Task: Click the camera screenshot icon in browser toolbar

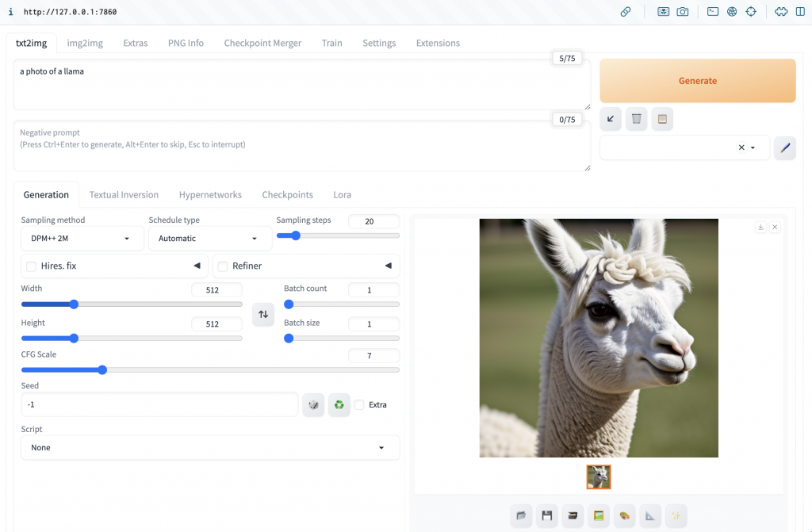Action: [x=683, y=11]
